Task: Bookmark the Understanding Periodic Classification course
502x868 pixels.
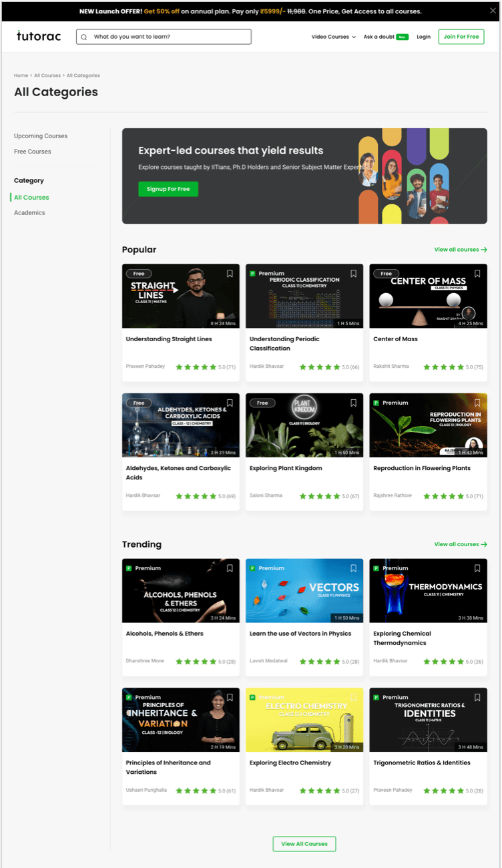Action: [354, 274]
